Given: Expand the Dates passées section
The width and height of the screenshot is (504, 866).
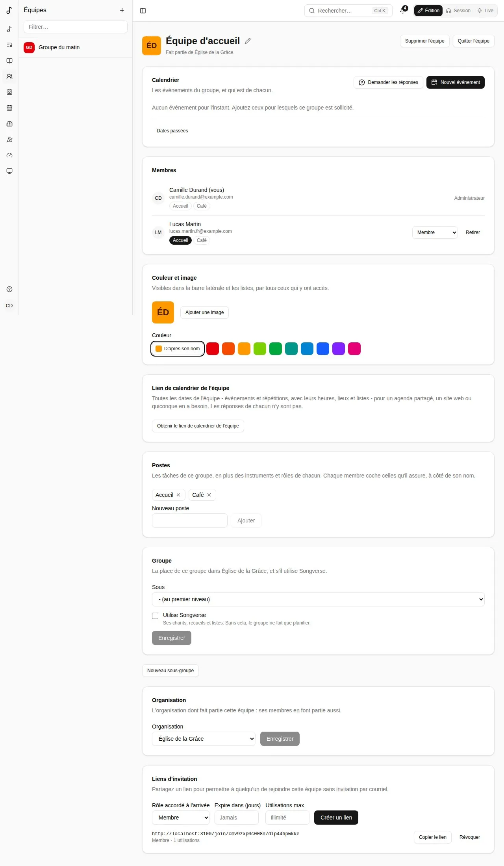Looking at the screenshot, I should click(x=172, y=131).
